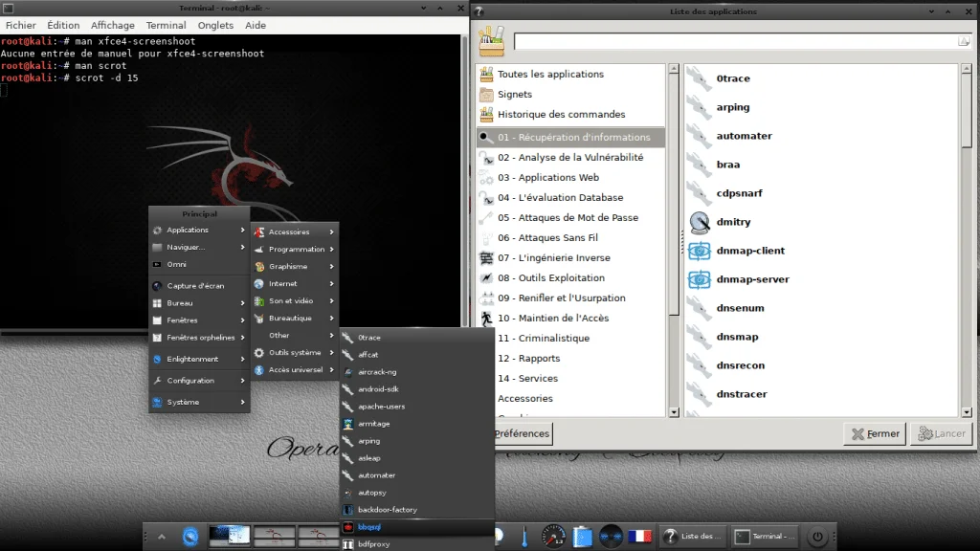
Task: Click the Lancer button
Action: (942, 433)
